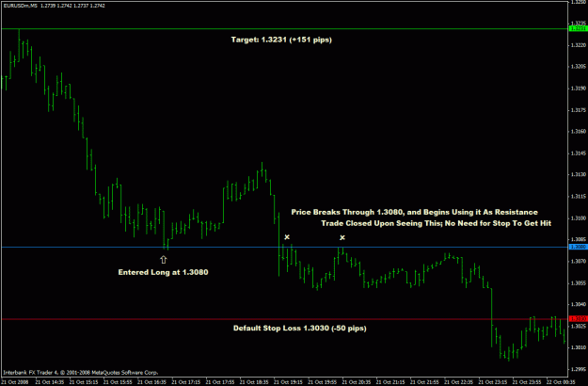This screenshot has height=386, width=588.
Task: Click the '21 Oct 20:35' time label
Action: [x=357, y=382]
